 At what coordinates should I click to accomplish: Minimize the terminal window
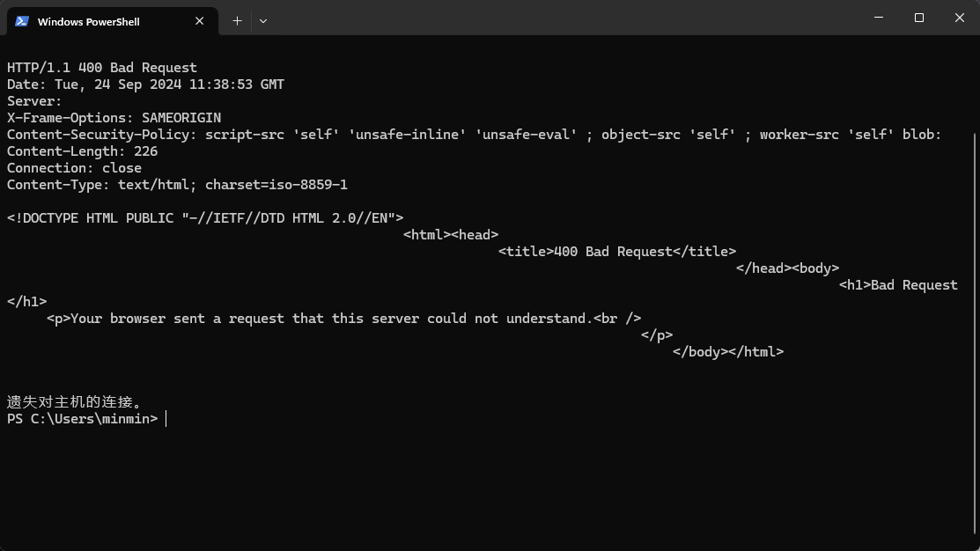[879, 18]
